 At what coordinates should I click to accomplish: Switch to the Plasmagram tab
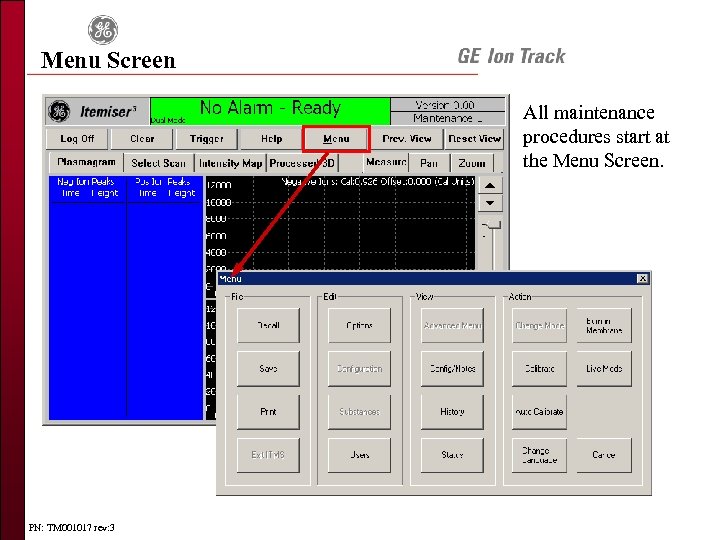[x=86, y=162]
